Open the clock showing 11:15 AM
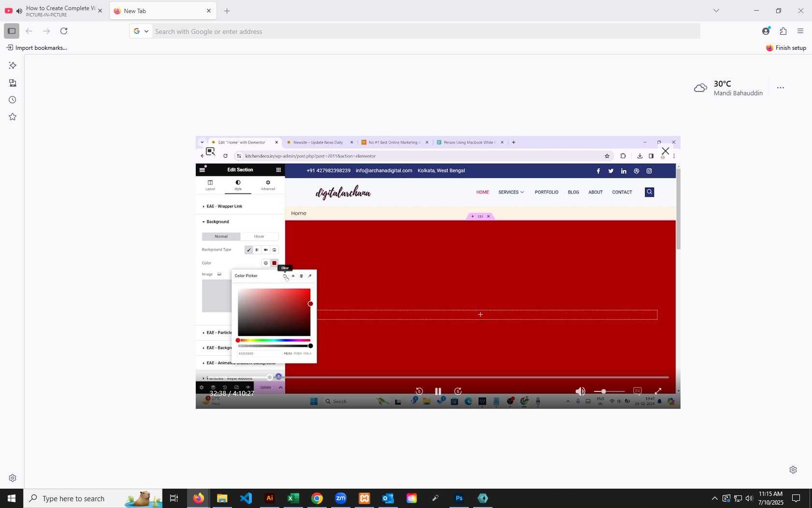This screenshot has height=508, width=812. [771, 498]
